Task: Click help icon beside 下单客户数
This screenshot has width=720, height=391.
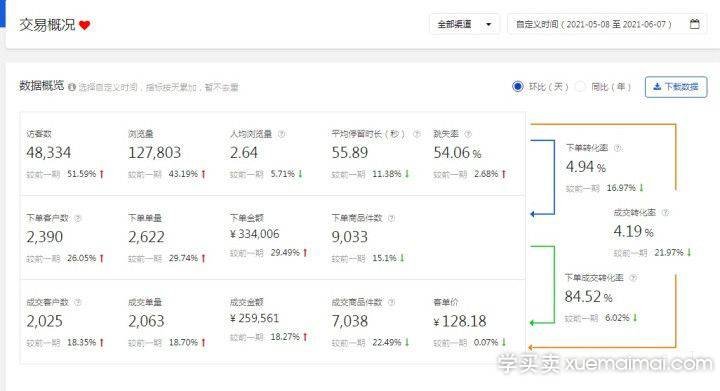Action: click(78, 218)
